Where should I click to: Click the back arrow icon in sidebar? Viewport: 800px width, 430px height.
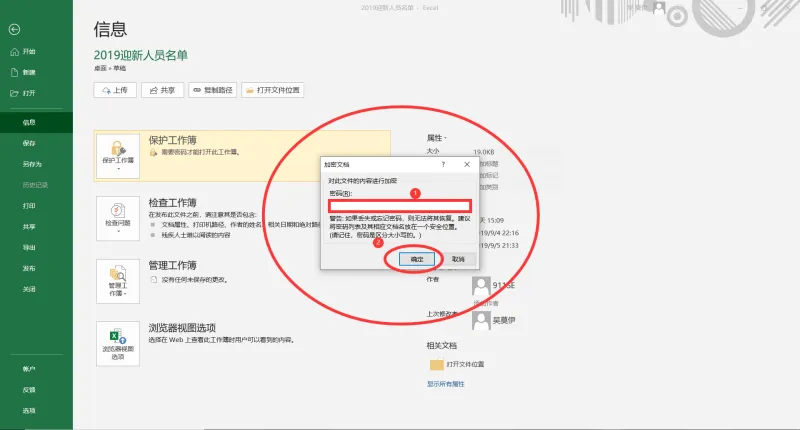click(14, 30)
